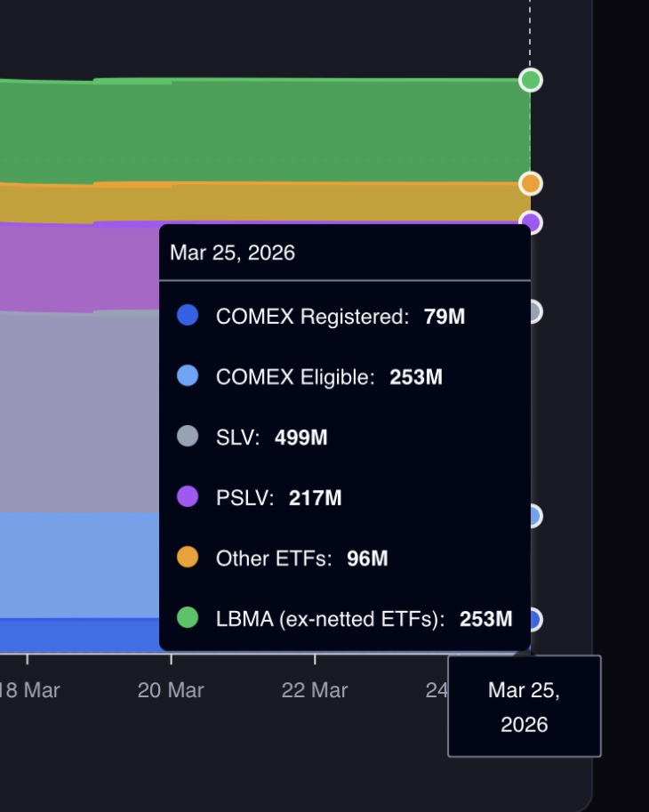Click the blue COMEX Registered dot in tooltip
The width and height of the screenshot is (649, 812).
pyautogui.click(x=188, y=315)
